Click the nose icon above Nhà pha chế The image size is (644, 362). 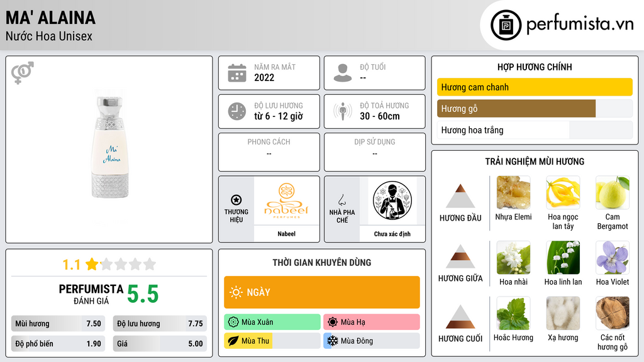point(341,200)
